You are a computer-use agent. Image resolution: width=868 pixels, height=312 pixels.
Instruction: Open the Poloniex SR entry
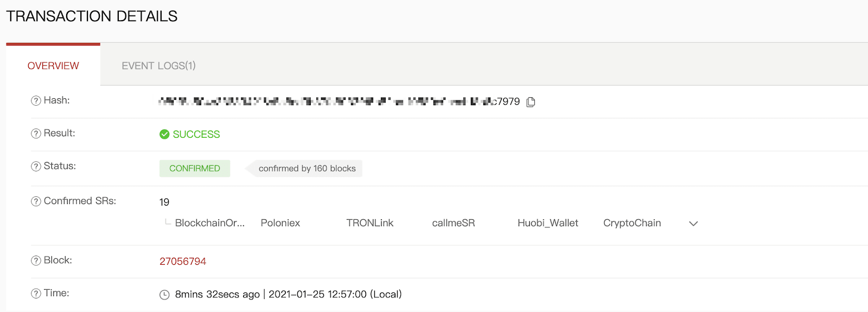point(280,223)
